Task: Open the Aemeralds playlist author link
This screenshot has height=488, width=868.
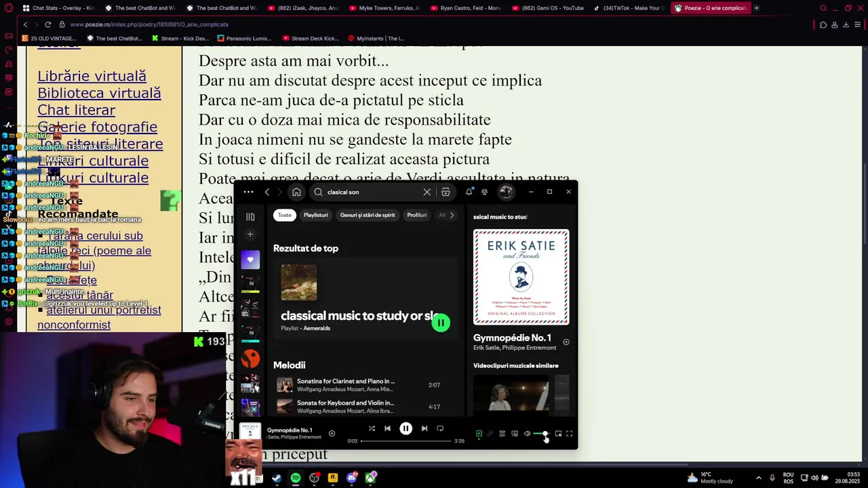Action: (x=317, y=328)
